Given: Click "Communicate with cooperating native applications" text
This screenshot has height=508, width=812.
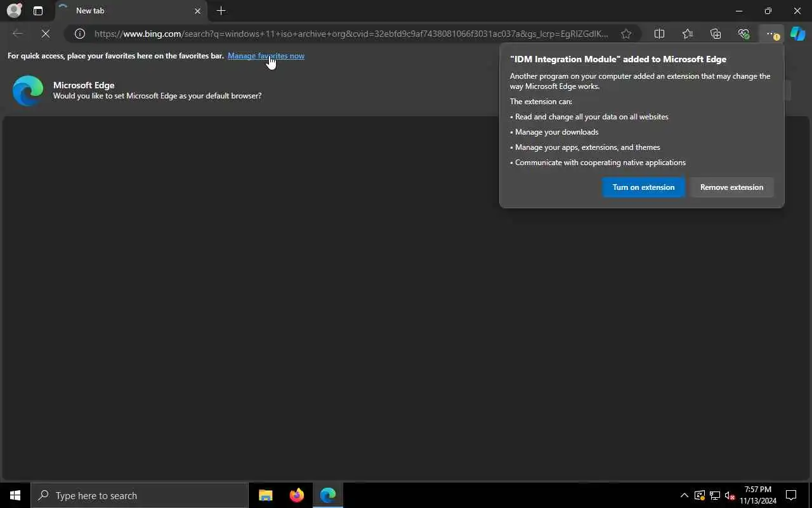Looking at the screenshot, I should pos(600,163).
